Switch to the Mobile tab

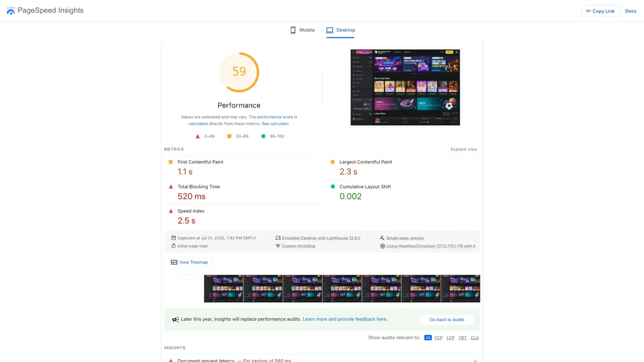[302, 30]
